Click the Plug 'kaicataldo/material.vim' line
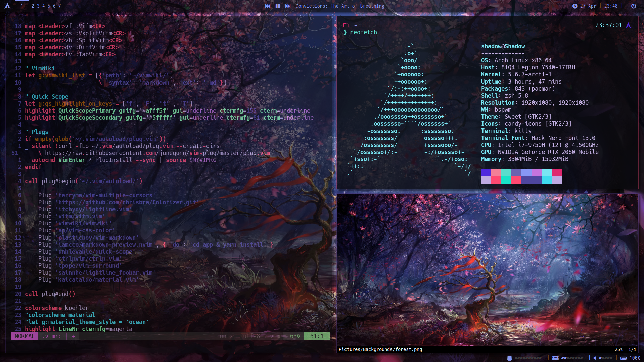This screenshot has height=362, width=644. (89, 280)
